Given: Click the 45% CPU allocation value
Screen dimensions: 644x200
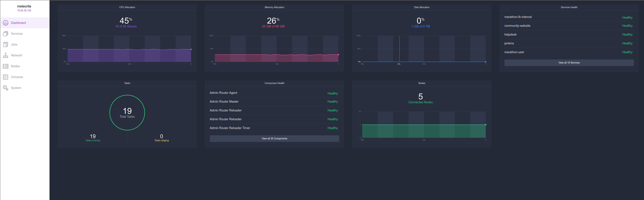Looking at the screenshot, I should (126, 20).
